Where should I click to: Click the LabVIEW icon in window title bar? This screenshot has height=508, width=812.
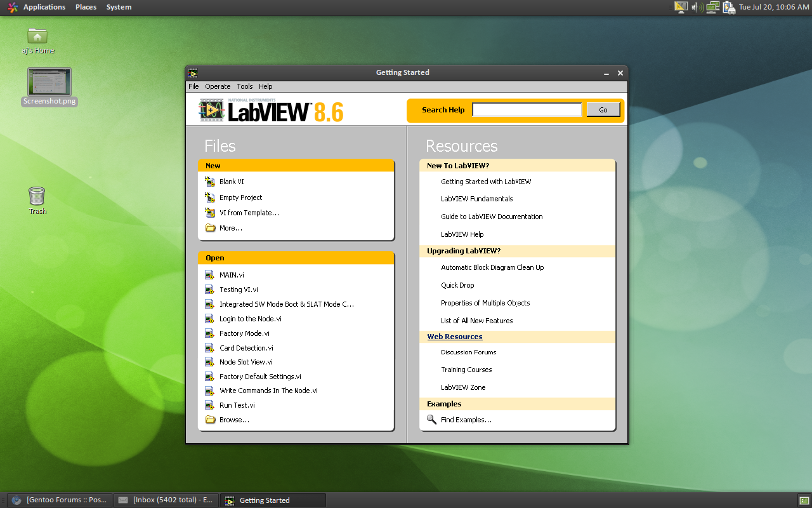pyautogui.click(x=193, y=73)
